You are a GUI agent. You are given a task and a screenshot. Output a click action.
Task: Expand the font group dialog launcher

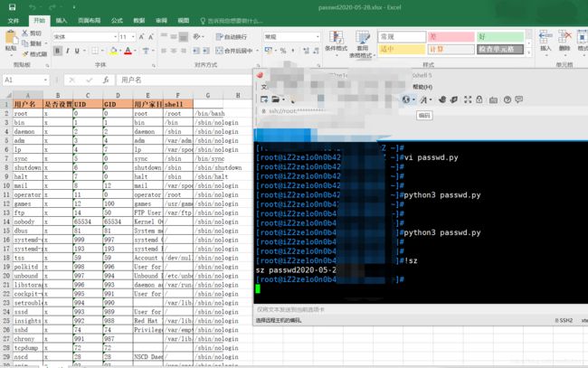154,65
